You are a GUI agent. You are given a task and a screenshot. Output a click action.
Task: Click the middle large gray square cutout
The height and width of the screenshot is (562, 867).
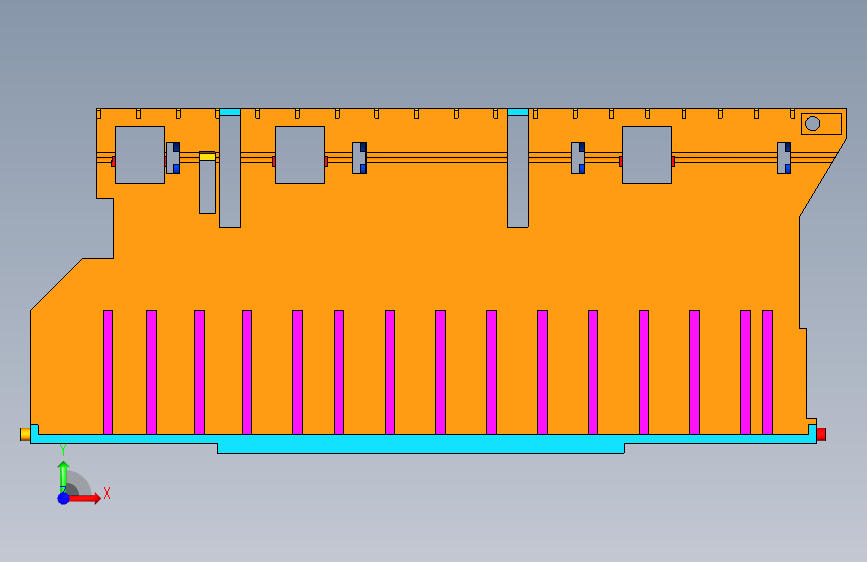(300, 155)
